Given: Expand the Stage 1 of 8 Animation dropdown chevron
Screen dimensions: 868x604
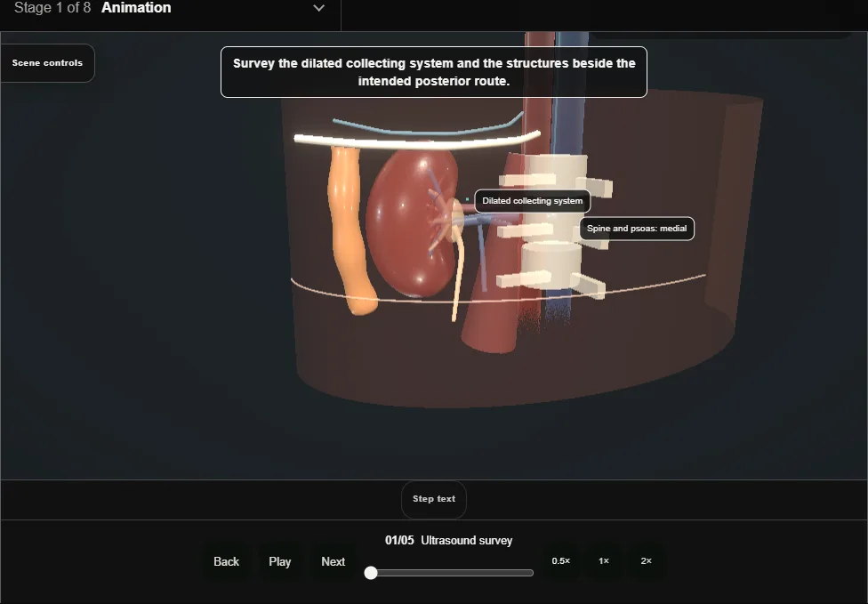Looking at the screenshot, I should [x=319, y=8].
